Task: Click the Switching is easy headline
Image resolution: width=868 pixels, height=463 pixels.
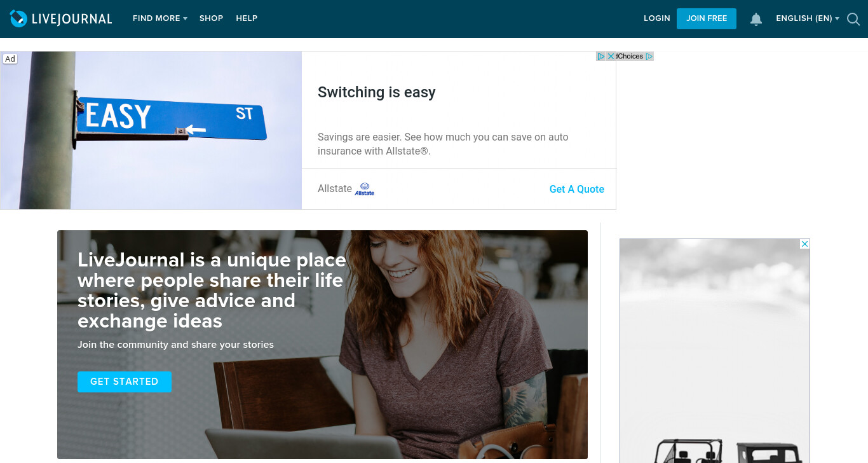Action: pos(377,92)
